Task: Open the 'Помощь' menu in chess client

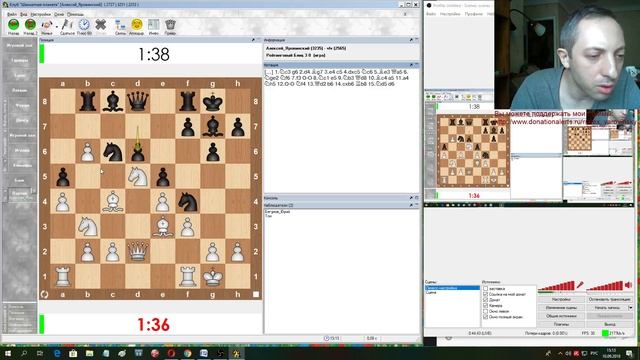Action: coord(76,14)
